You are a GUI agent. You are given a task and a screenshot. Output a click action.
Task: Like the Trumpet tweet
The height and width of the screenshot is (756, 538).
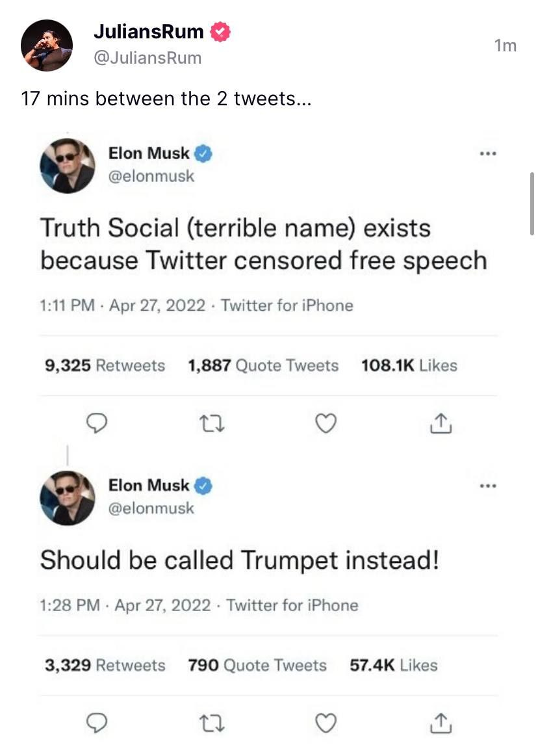point(326,723)
